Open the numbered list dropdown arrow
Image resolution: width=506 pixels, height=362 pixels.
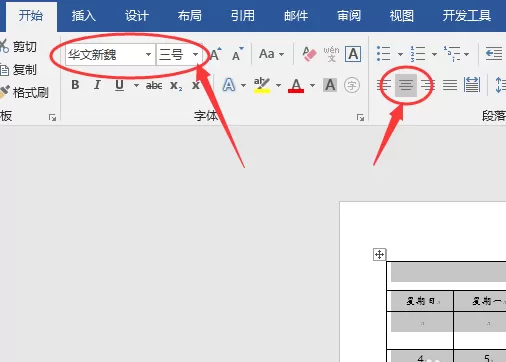(434, 54)
